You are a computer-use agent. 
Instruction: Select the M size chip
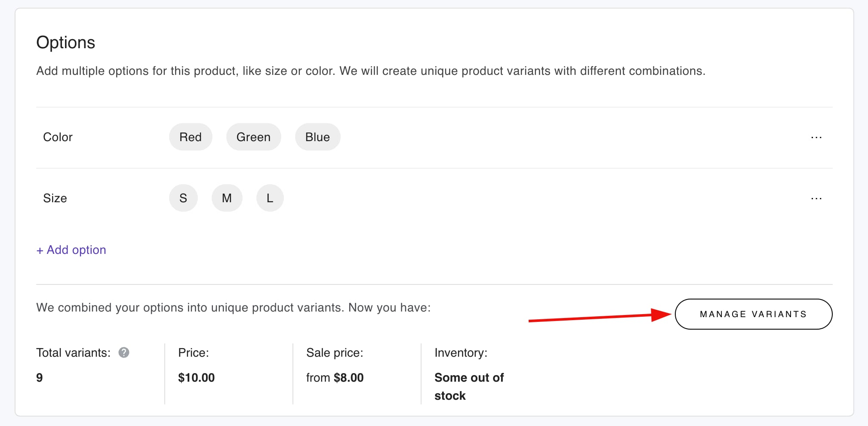[227, 198]
